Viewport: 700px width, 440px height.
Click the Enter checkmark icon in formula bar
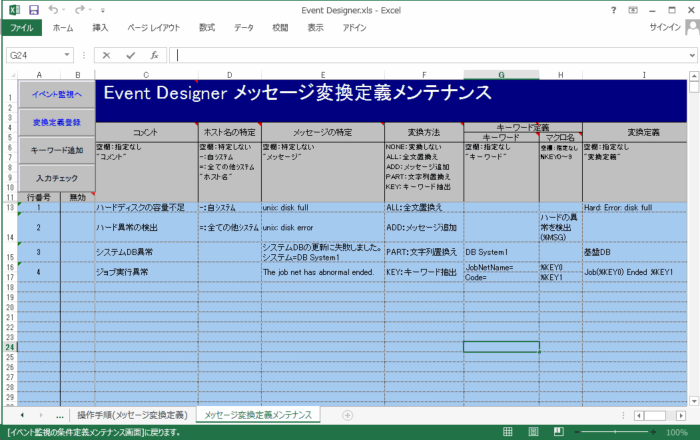point(130,55)
